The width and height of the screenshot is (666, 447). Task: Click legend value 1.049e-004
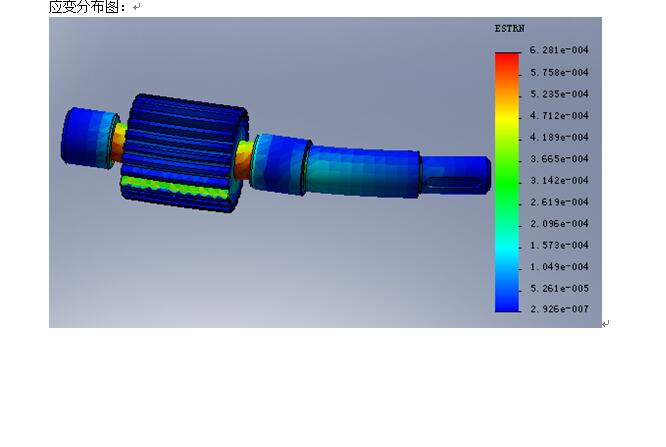[559, 267]
